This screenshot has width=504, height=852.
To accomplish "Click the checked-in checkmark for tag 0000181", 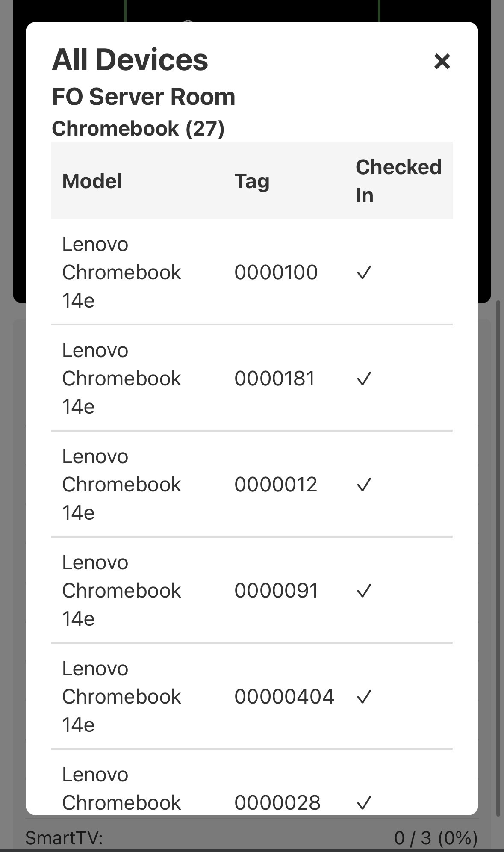I will pos(364,379).
